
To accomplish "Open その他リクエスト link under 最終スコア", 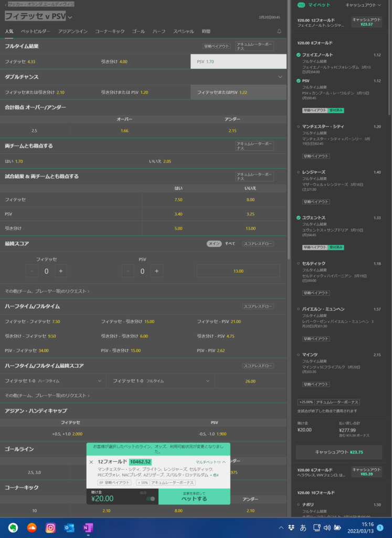I will (x=47, y=291).
